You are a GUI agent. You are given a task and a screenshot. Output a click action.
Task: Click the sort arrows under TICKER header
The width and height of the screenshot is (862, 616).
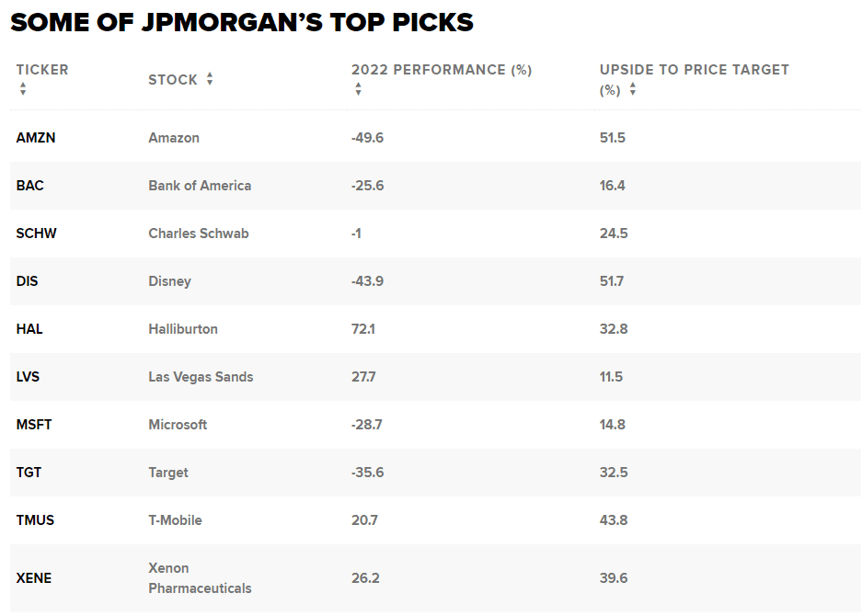coord(23,89)
